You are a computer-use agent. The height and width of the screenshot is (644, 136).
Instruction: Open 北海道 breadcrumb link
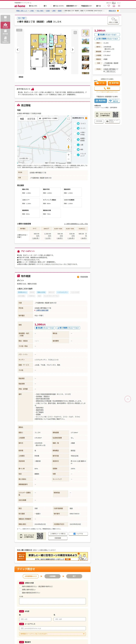click(48, 11)
